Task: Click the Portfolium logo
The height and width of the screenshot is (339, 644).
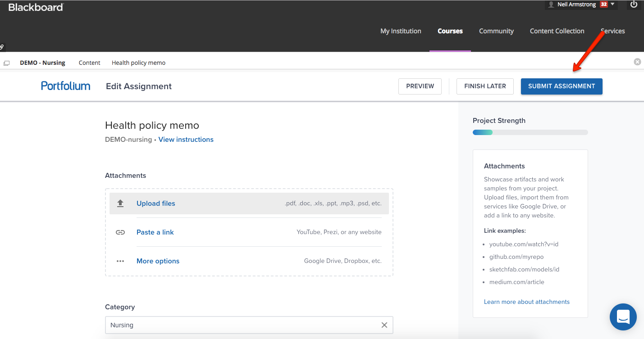Action: (x=66, y=86)
